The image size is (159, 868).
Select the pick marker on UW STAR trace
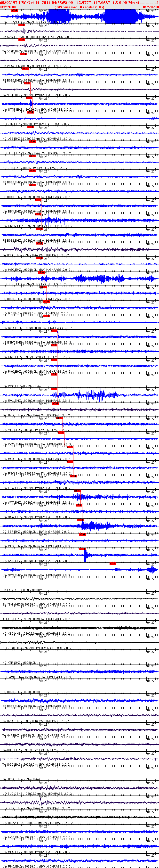coord(29,98)
